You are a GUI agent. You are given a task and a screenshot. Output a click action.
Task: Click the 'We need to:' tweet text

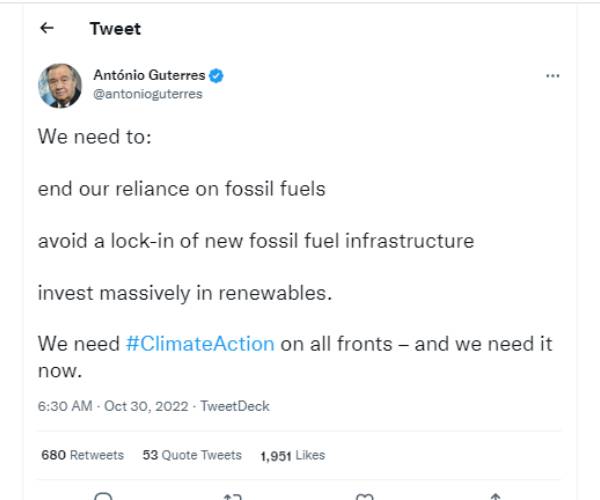[94, 136]
